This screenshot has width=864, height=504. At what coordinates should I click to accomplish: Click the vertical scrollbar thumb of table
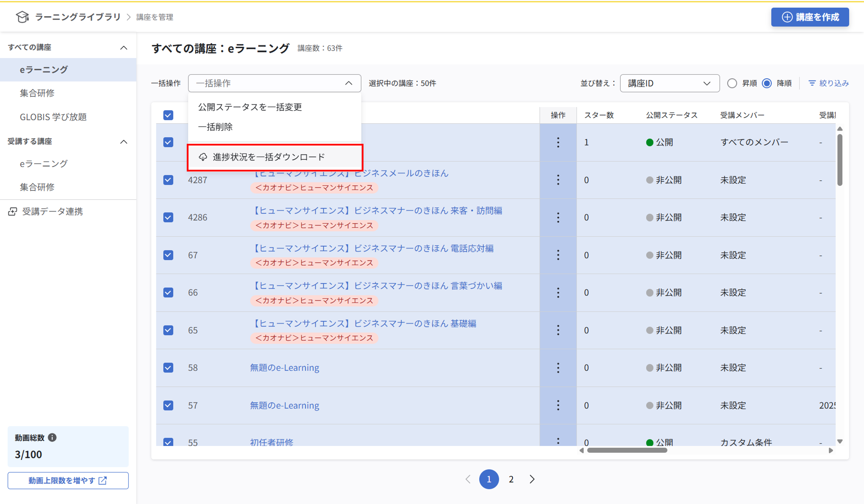point(840,160)
